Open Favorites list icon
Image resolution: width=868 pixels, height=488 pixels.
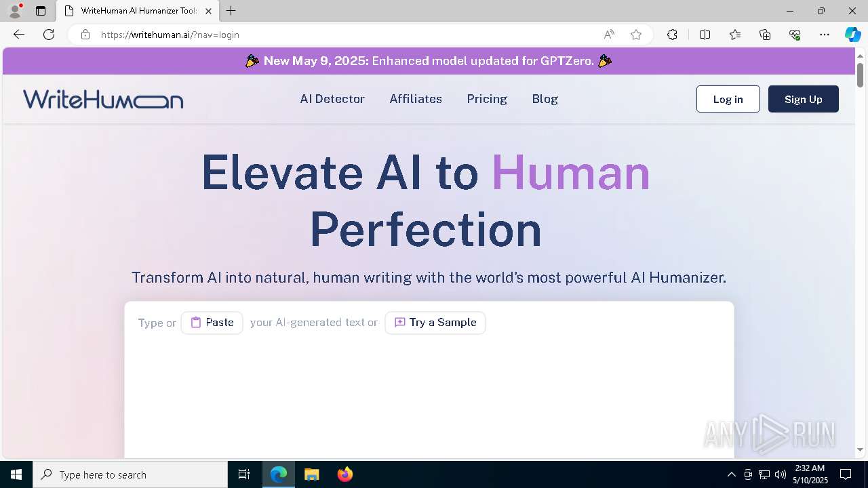point(735,35)
